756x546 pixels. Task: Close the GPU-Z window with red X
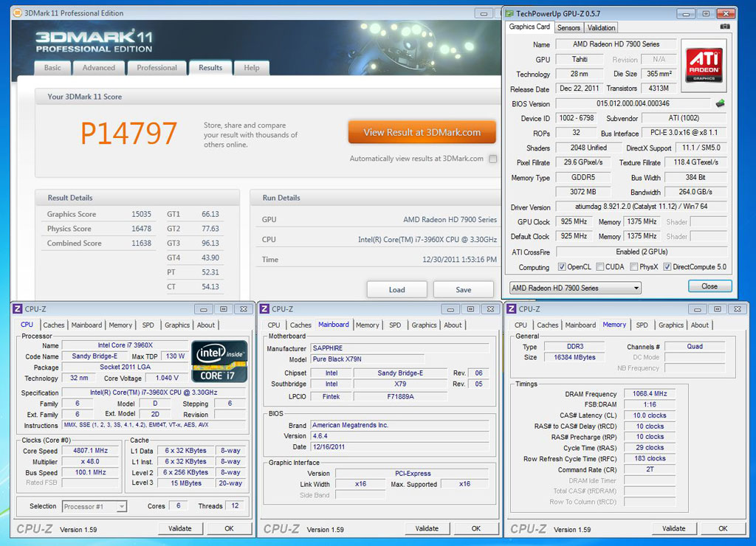[x=726, y=13]
